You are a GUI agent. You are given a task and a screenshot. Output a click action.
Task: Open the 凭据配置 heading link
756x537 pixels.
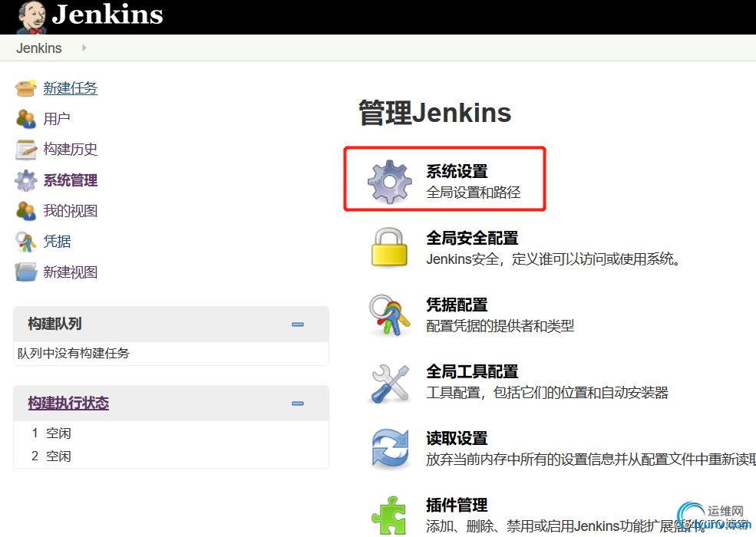pos(457,305)
